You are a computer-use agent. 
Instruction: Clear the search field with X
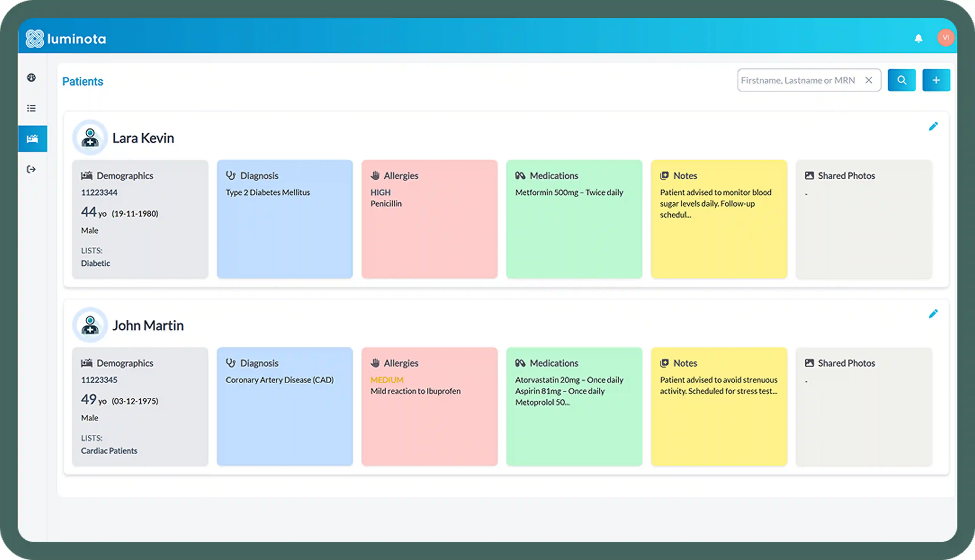click(869, 80)
